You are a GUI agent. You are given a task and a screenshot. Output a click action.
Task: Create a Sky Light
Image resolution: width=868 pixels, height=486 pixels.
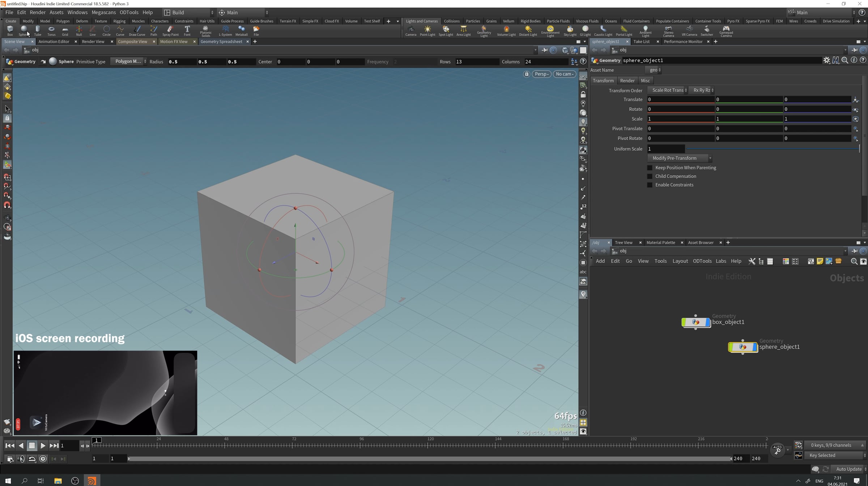pyautogui.click(x=570, y=31)
